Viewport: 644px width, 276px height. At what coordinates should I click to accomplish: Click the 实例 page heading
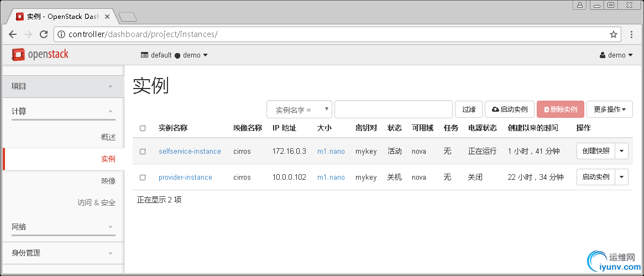pyautogui.click(x=151, y=86)
